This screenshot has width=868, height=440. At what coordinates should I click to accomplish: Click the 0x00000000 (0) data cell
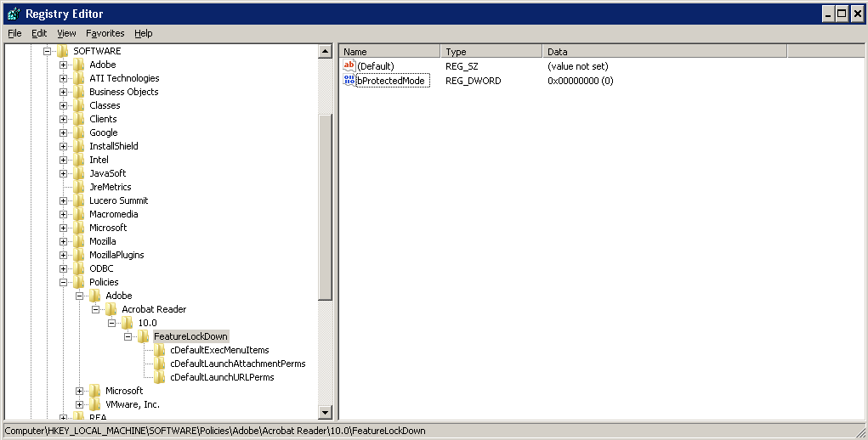(580, 81)
